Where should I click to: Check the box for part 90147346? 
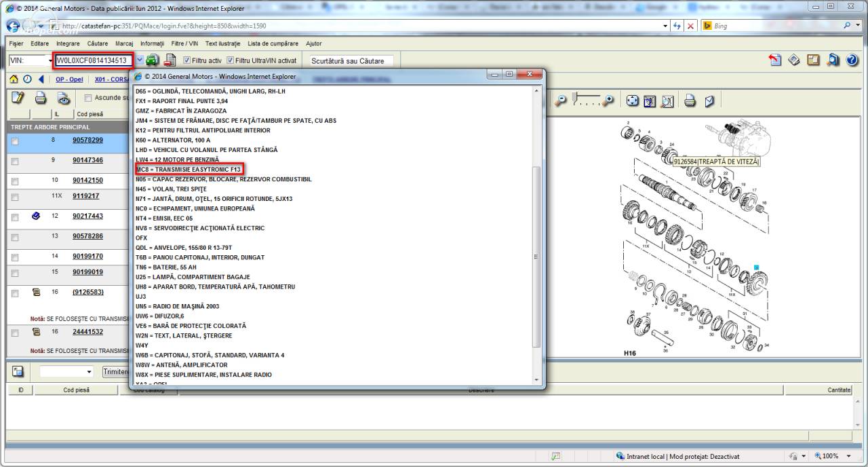click(x=15, y=162)
